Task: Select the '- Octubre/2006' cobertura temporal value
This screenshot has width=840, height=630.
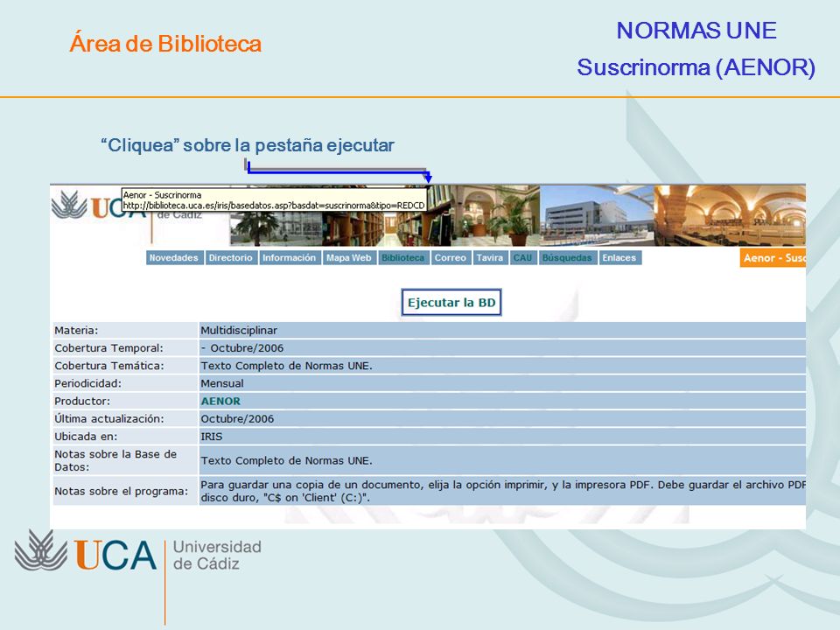Action: 502,347
